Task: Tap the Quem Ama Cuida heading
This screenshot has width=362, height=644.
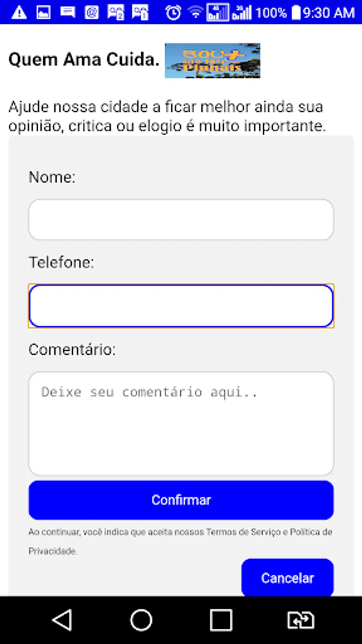Action: tap(84, 60)
